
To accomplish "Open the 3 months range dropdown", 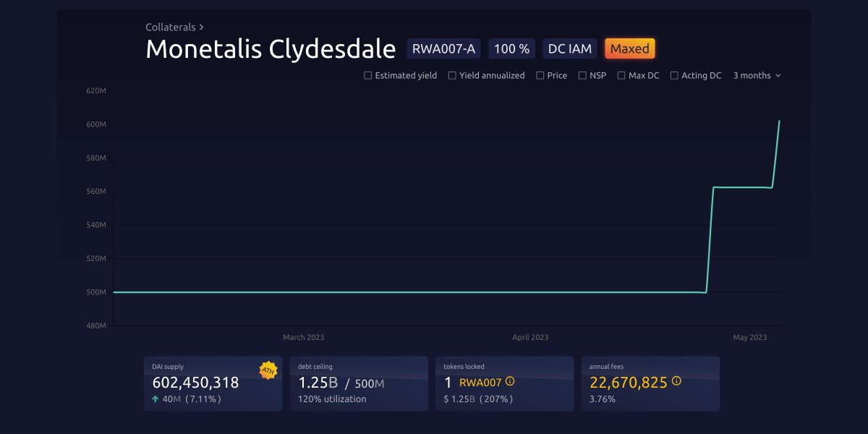I will [x=757, y=75].
